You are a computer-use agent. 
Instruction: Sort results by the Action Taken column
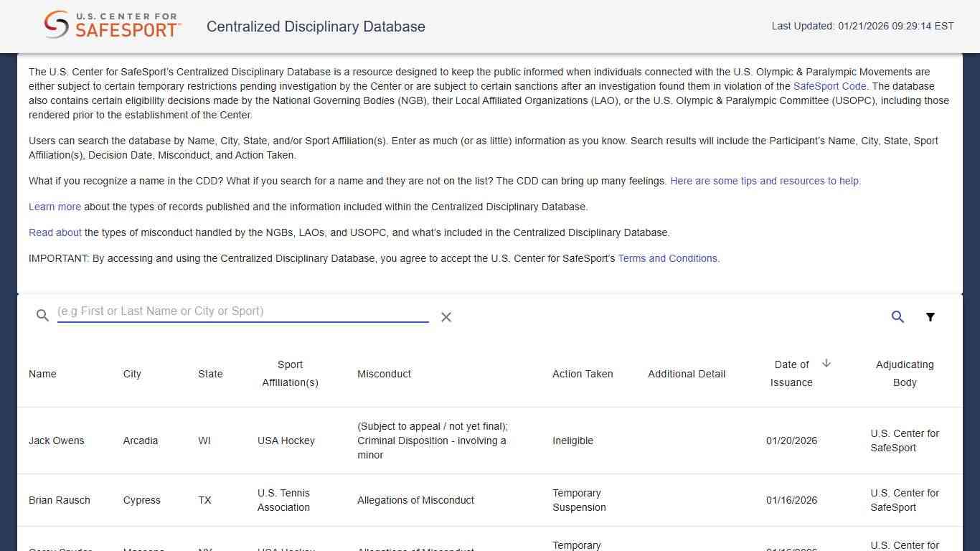583,374
